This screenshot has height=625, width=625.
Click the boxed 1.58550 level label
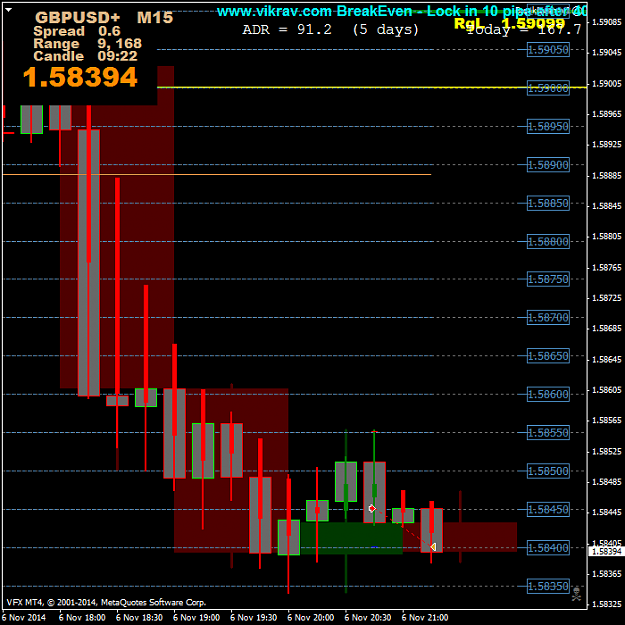pyautogui.click(x=548, y=432)
